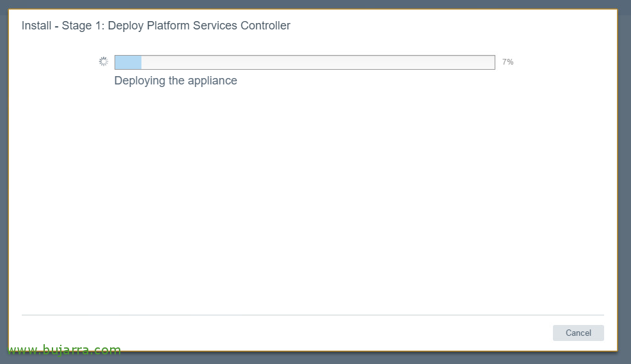
Task: Select the word 'Deploying' in status message
Action: [x=140, y=81]
